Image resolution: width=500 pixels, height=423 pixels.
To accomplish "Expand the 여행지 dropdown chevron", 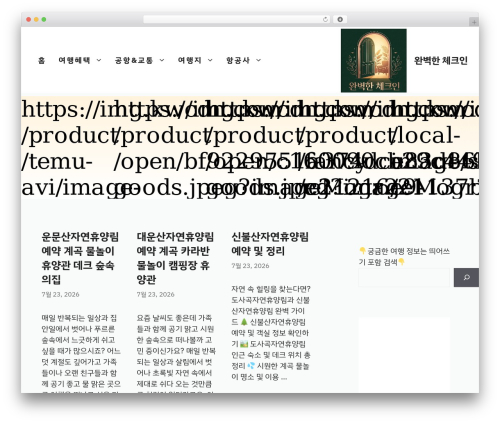I will coord(210,60).
